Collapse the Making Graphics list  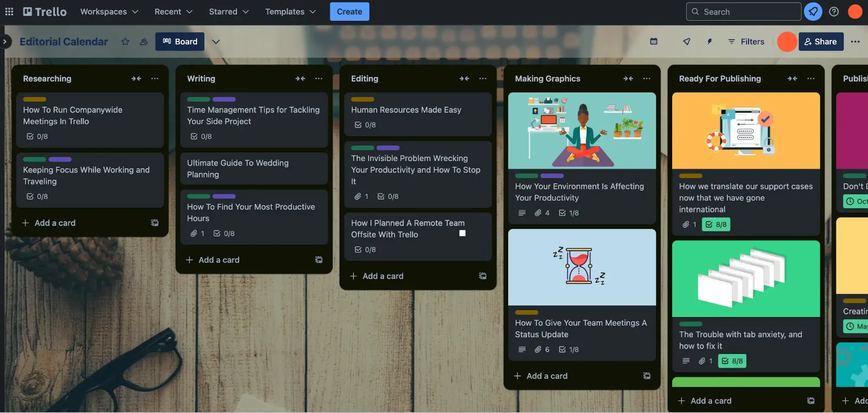pos(628,79)
